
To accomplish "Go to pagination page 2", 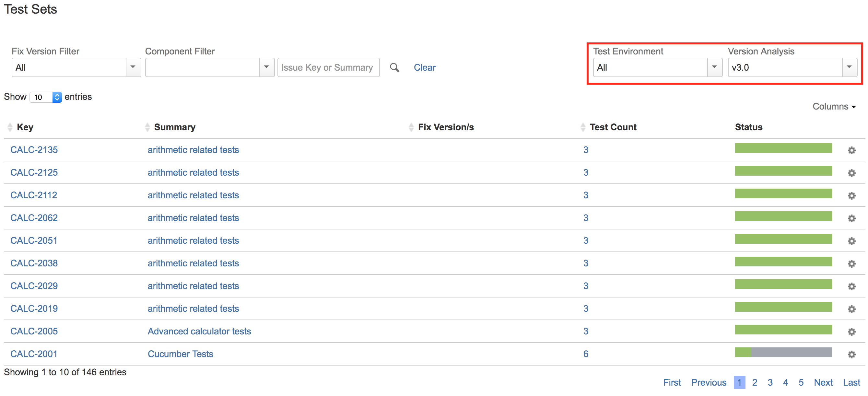I will 755,382.
